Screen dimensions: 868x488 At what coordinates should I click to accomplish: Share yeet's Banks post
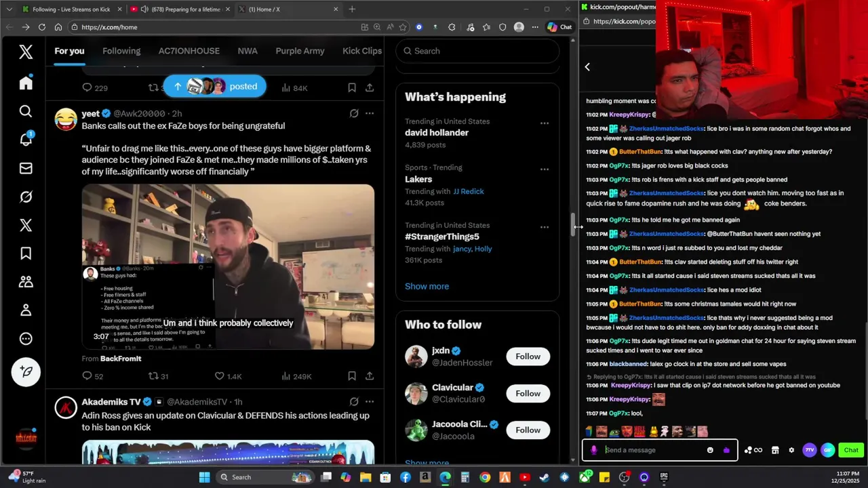coord(370,376)
